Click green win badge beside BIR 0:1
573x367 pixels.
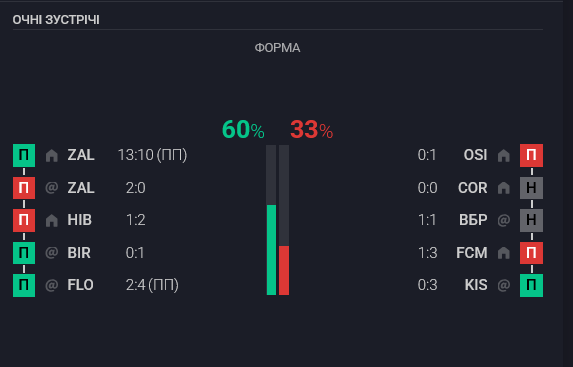pyautogui.click(x=24, y=253)
